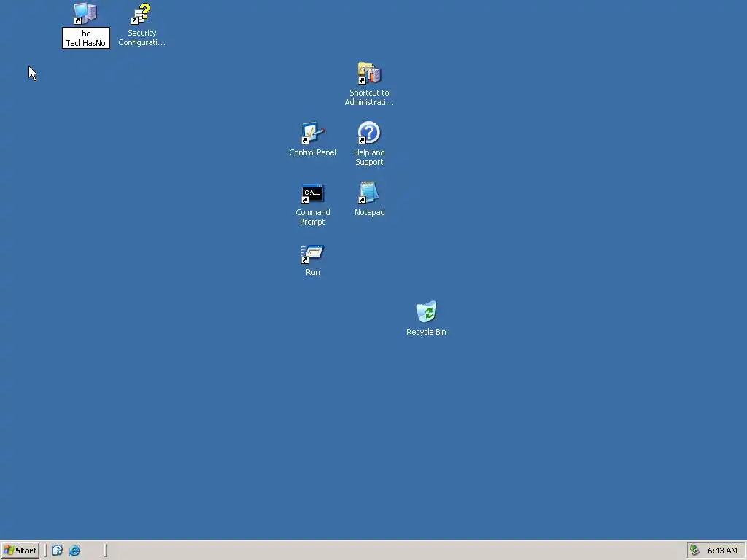Select The TechHasNo computer shortcut icon
The width and height of the screenshot is (747, 560).
pos(85,13)
